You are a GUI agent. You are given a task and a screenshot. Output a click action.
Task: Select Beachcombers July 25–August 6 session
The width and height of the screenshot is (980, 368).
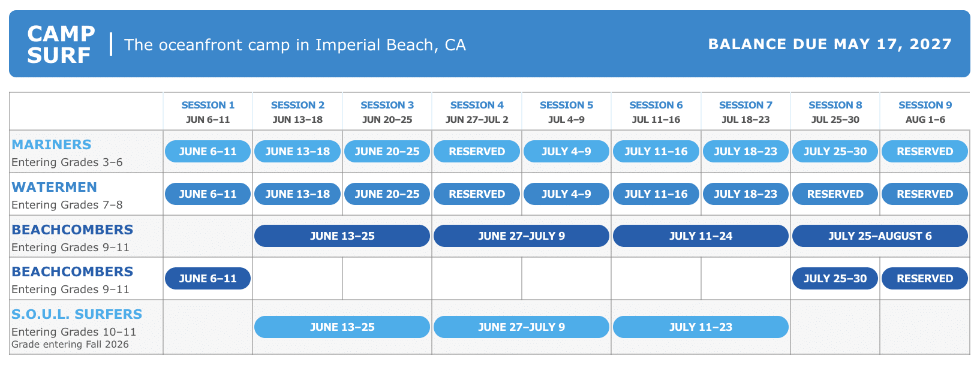pos(880,236)
